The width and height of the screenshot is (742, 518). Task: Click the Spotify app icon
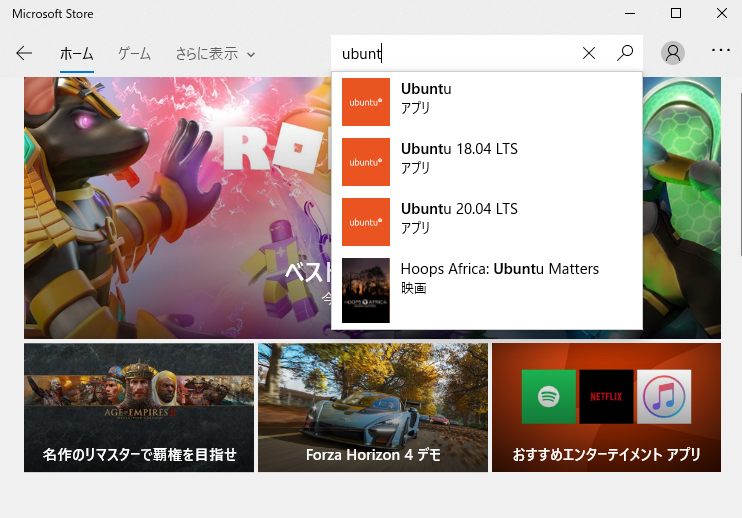point(548,396)
